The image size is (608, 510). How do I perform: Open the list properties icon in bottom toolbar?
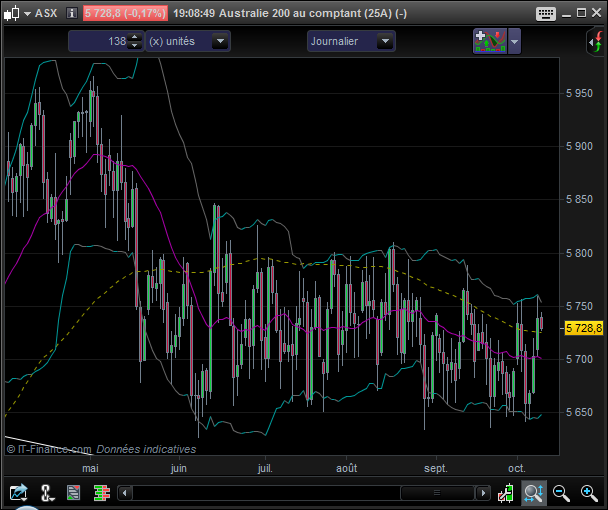[x=74, y=492]
